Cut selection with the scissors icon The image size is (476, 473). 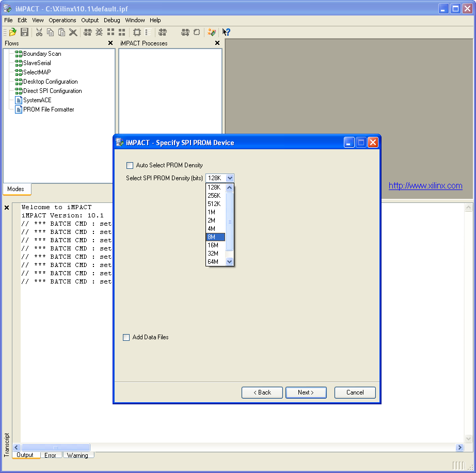point(39,32)
